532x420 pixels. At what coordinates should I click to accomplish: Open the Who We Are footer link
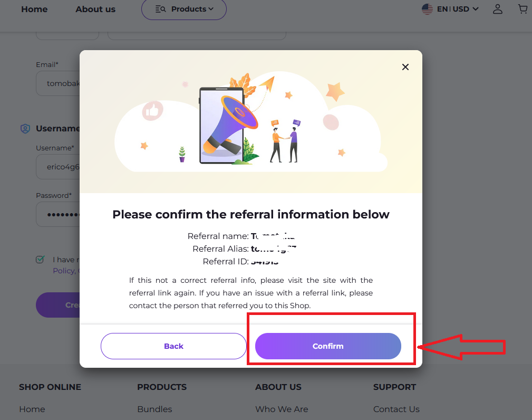(x=282, y=409)
